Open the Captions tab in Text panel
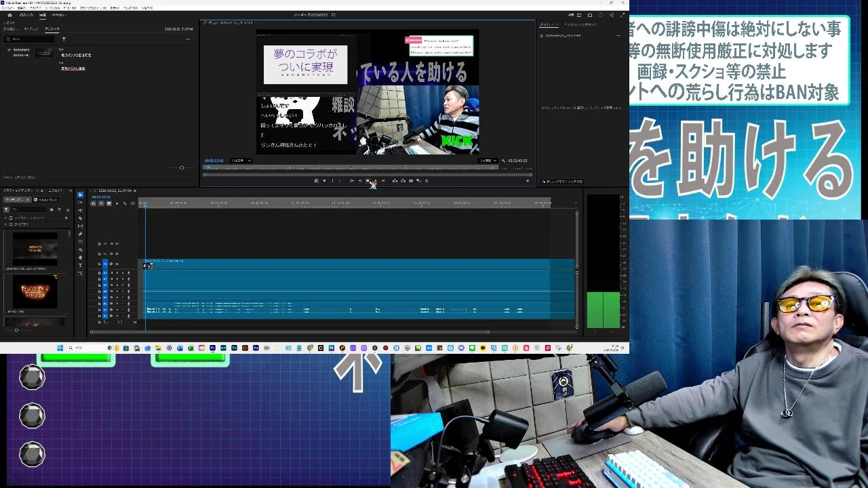 (31, 29)
